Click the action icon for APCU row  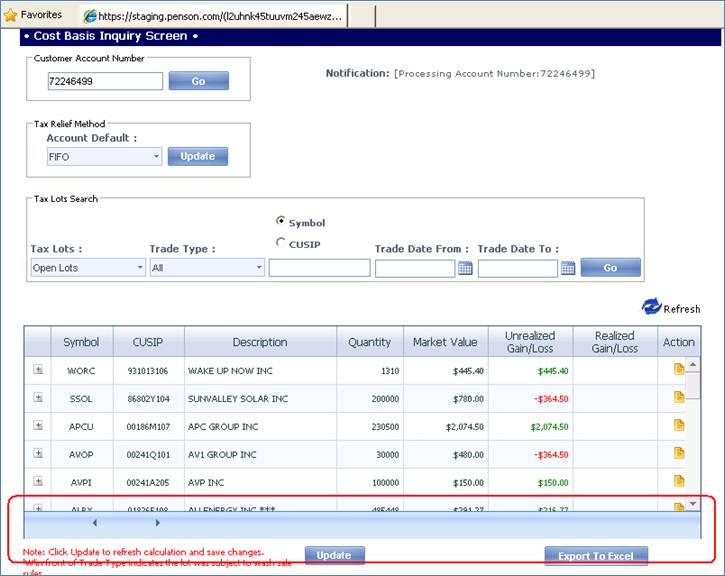click(x=679, y=425)
